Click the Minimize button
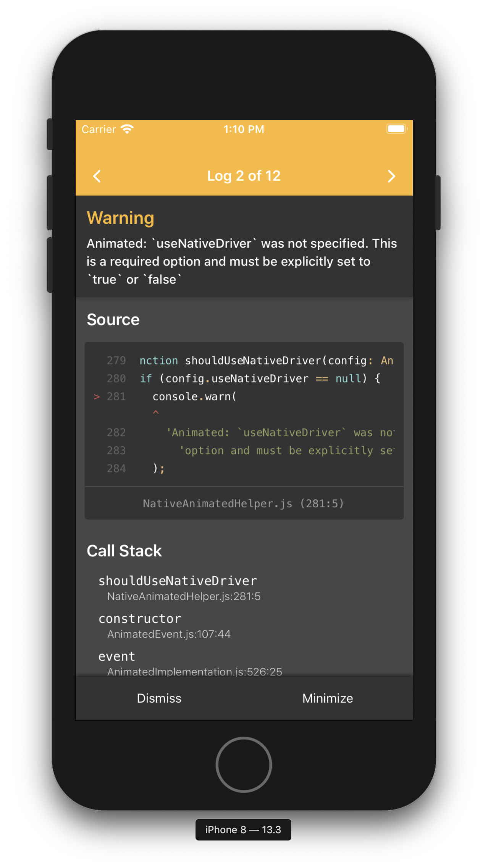The width and height of the screenshot is (488, 868). [327, 698]
